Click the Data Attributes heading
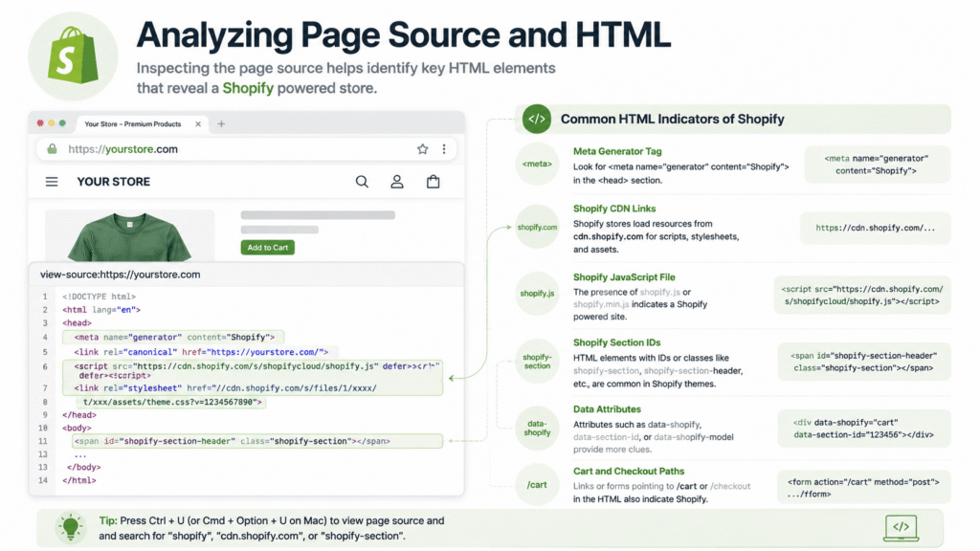The width and height of the screenshot is (980, 551). coord(607,409)
